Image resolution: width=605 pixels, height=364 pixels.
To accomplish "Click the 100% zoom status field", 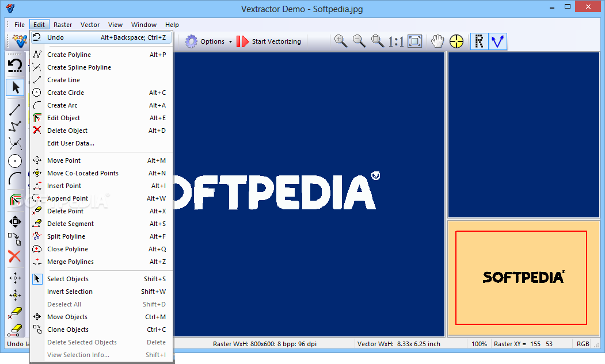I will coord(479,344).
